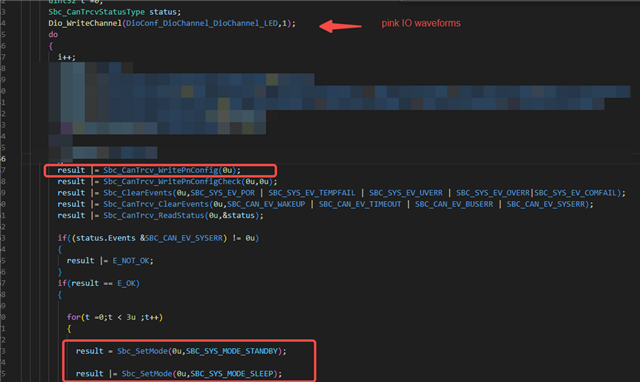The image size is (640, 382).
Task: Click SBC_SYS_MODE_STANDBY argument
Action: coord(232,351)
